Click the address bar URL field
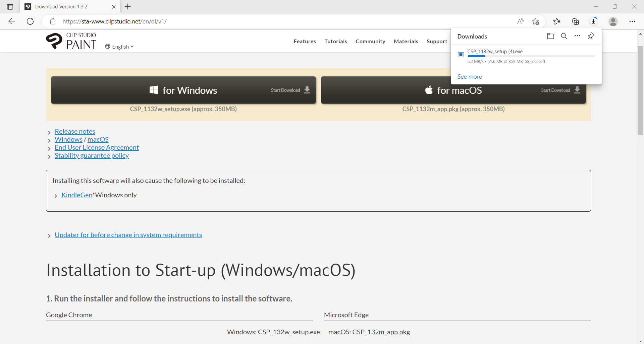 pos(268,21)
